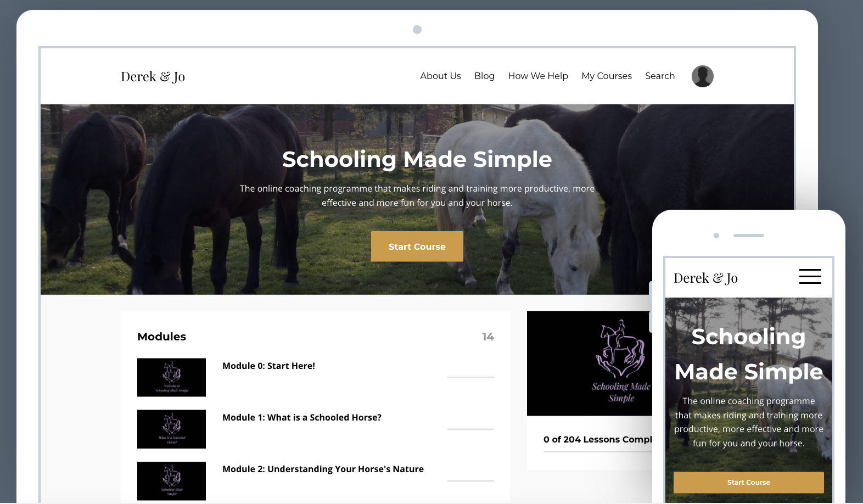Image resolution: width=863 pixels, height=504 pixels.
Task: Click the desktop Start Course button
Action: pos(417,247)
